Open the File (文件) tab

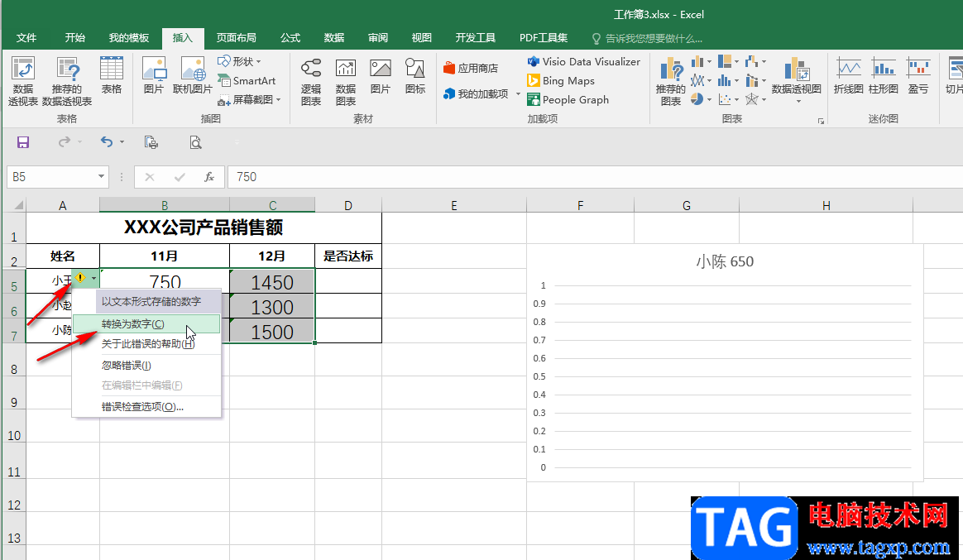click(26, 38)
